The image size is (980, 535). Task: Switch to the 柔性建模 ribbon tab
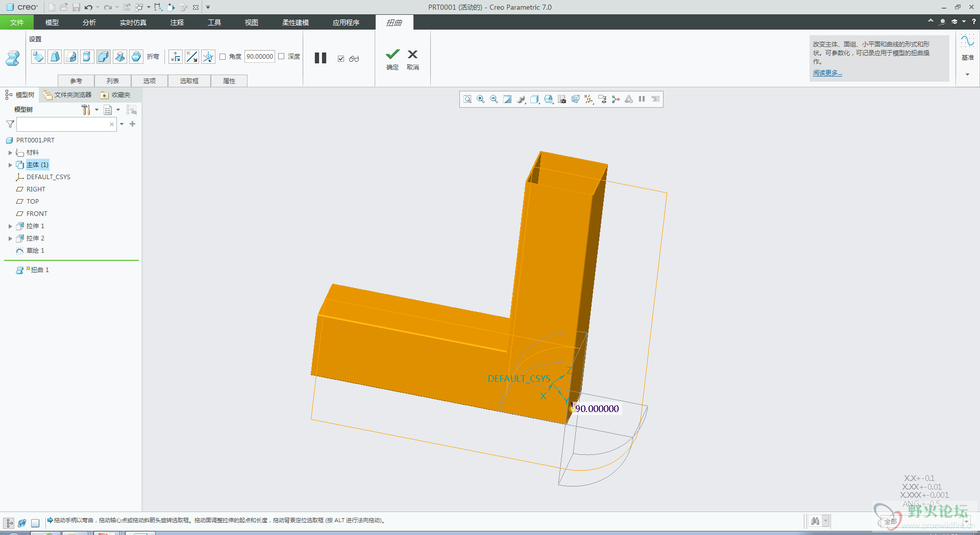pyautogui.click(x=296, y=22)
